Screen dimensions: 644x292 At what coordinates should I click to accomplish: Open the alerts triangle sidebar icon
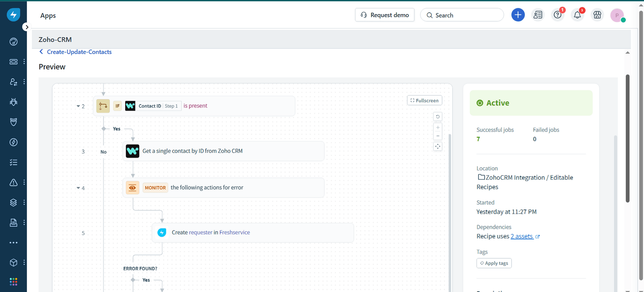pos(13,182)
